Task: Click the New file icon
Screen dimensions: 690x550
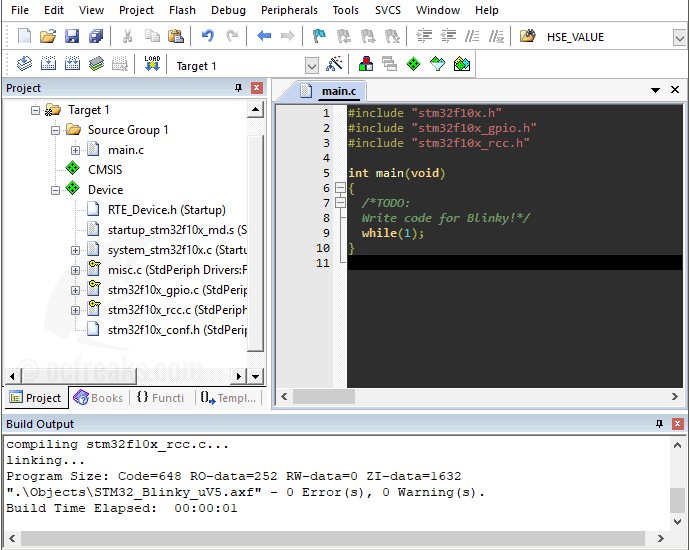Action: (x=24, y=37)
